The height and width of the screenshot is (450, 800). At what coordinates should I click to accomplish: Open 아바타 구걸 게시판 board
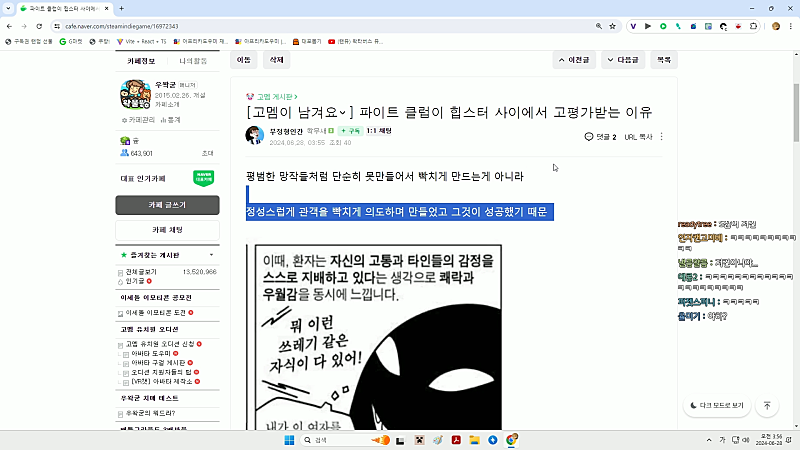[158, 363]
